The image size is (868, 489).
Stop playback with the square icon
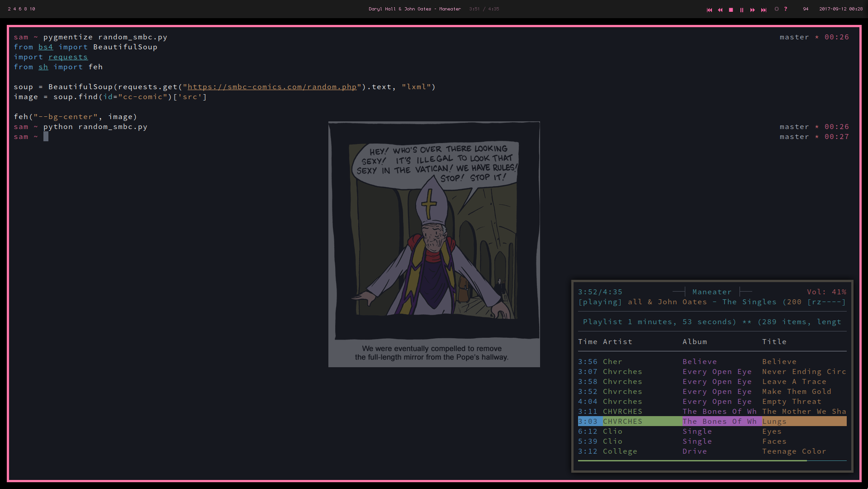pyautogui.click(x=731, y=10)
